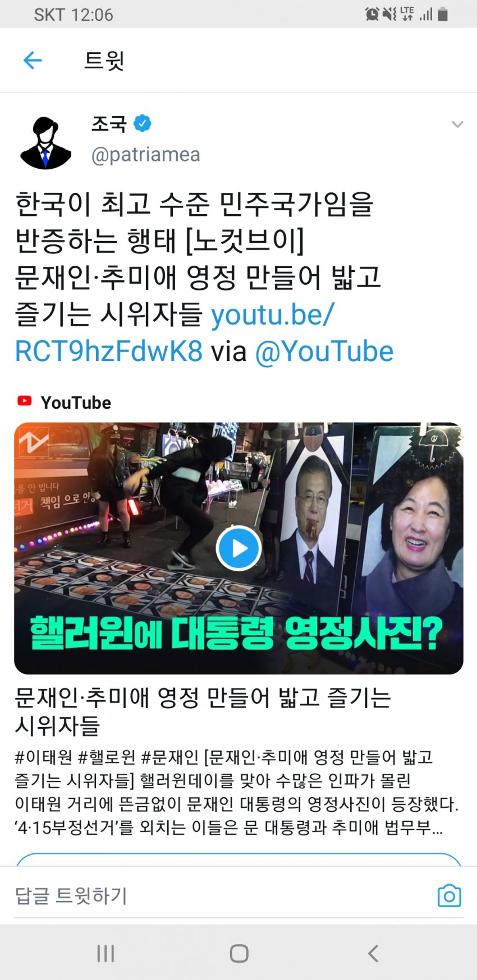Tap the blue back arrow
This screenshot has height=980, width=477.
33,60
